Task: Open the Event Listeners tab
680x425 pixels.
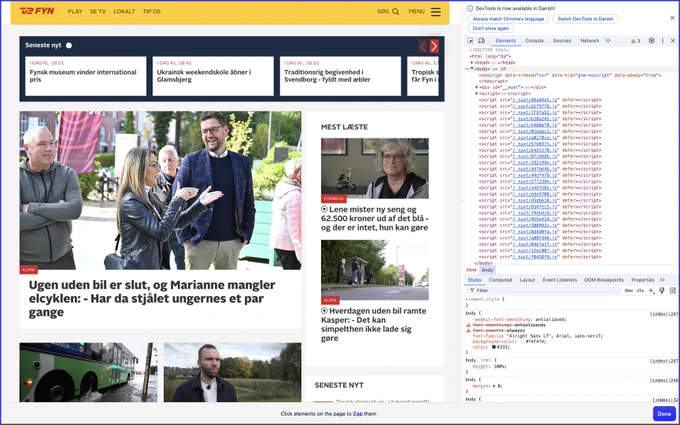Action: pos(560,280)
